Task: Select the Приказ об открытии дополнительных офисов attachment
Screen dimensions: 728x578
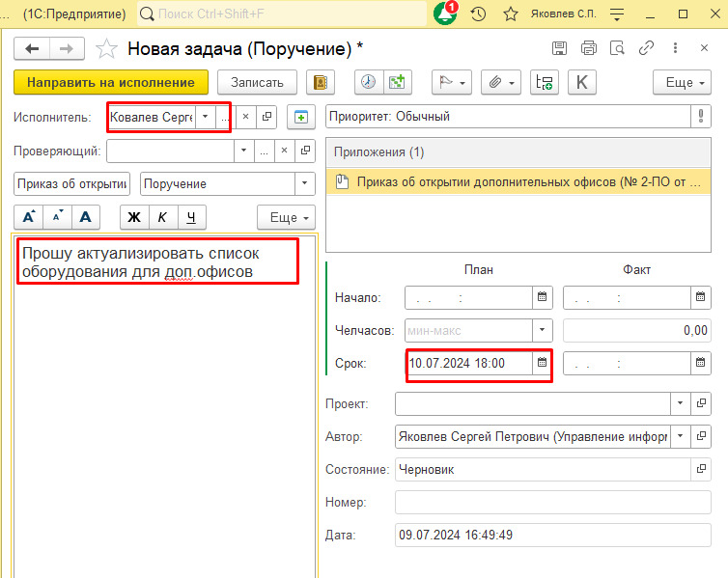Action: tap(518, 181)
